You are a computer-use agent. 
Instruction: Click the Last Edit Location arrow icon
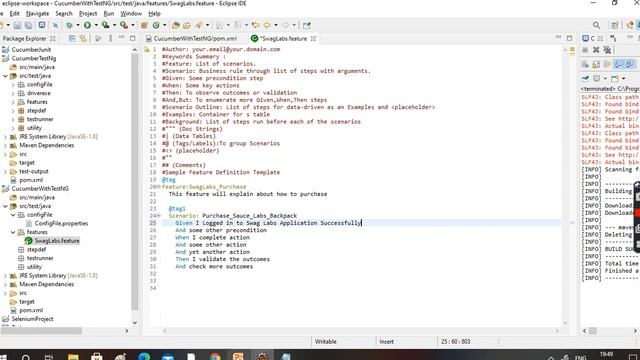click(256, 25)
